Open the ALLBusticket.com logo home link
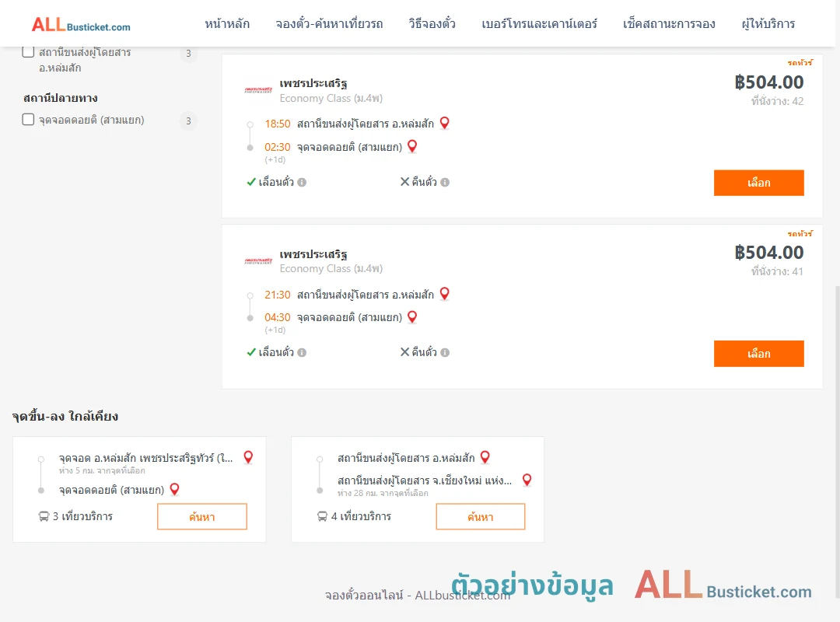This screenshot has width=840, height=622. point(81,24)
